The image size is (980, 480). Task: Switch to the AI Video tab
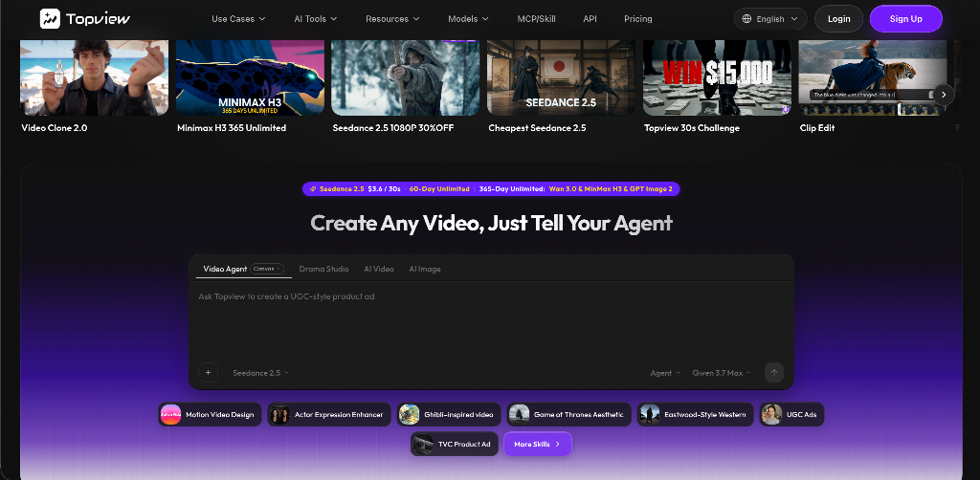(379, 269)
